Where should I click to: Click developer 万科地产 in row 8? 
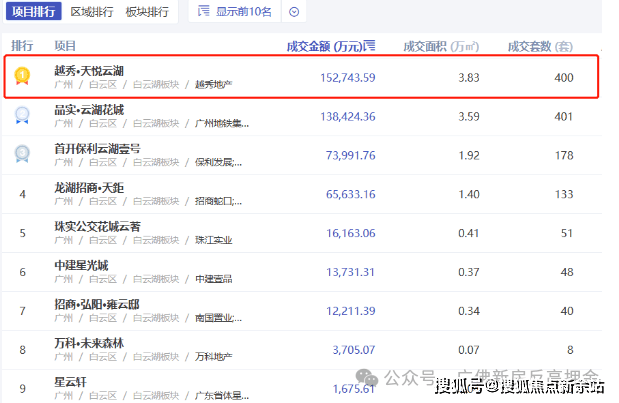pyautogui.click(x=215, y=356)
